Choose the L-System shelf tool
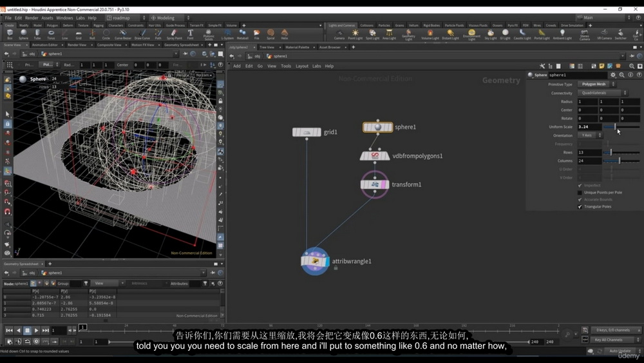 point(227,34)
